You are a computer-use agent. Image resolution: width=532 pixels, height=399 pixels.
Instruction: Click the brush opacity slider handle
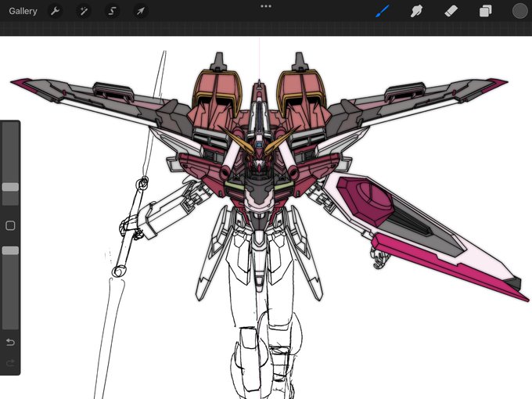point(10,250)
